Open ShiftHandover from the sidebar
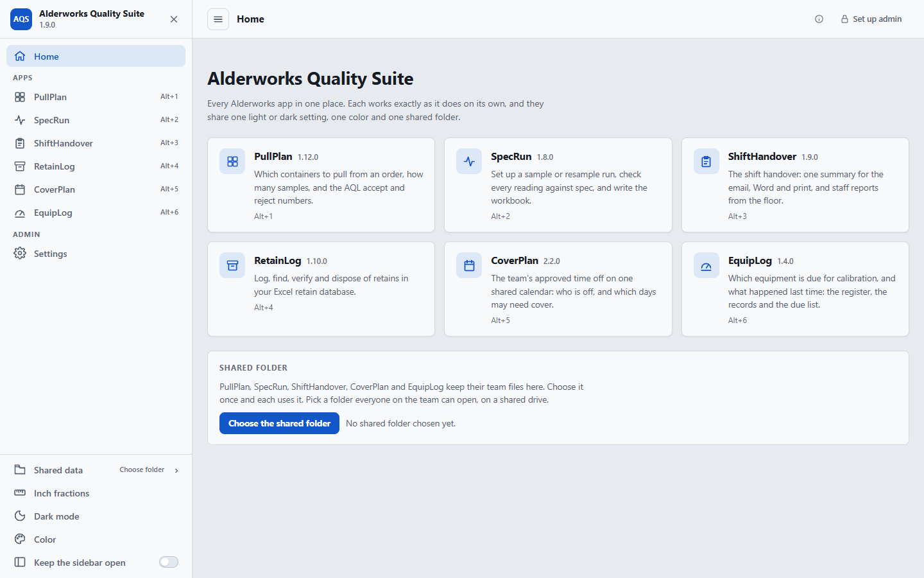 [96, 143]
